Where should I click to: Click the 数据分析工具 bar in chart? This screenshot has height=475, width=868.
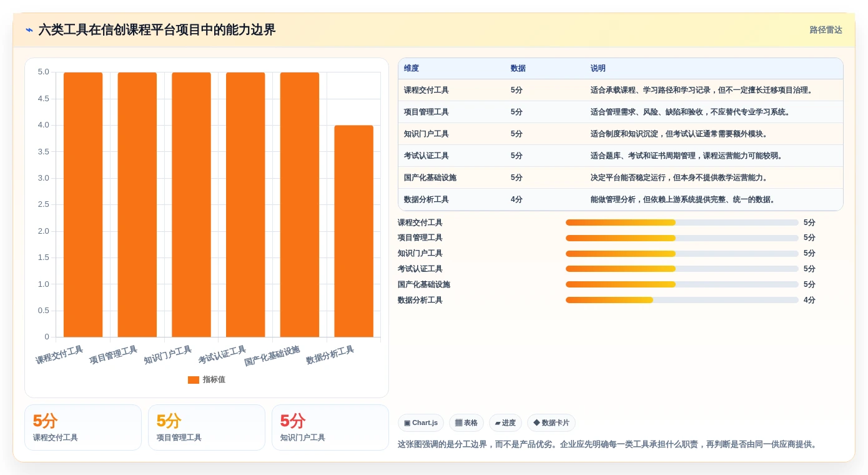coord(353,231)
